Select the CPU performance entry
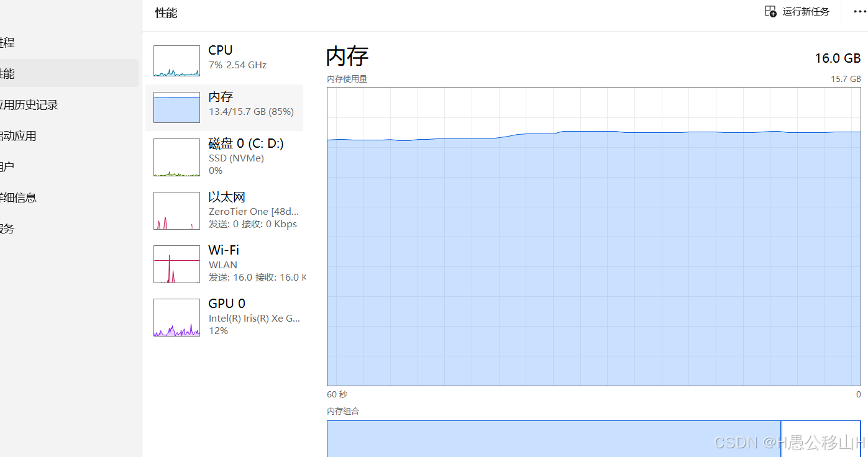868x457 pixels. (224, 61)
